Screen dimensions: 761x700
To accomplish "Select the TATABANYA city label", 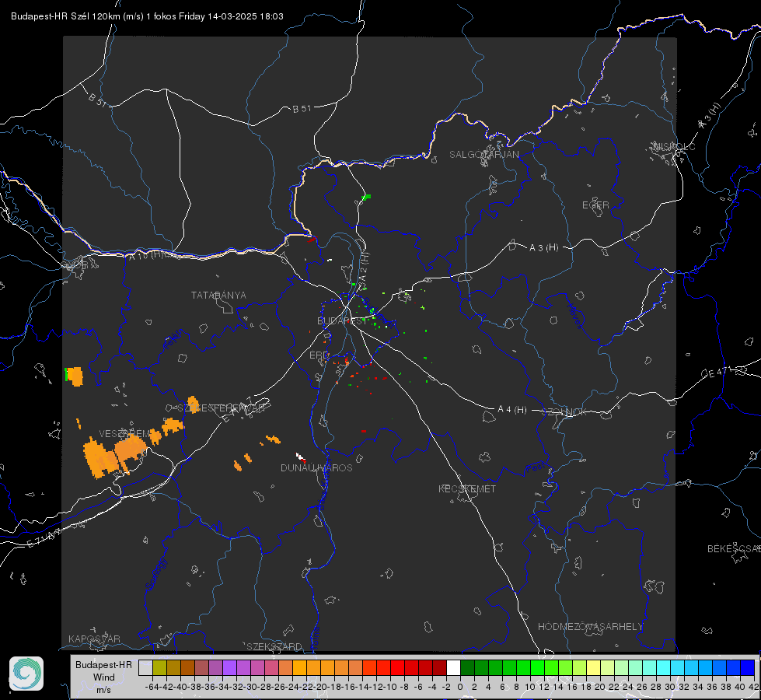I will coord(218,296).
